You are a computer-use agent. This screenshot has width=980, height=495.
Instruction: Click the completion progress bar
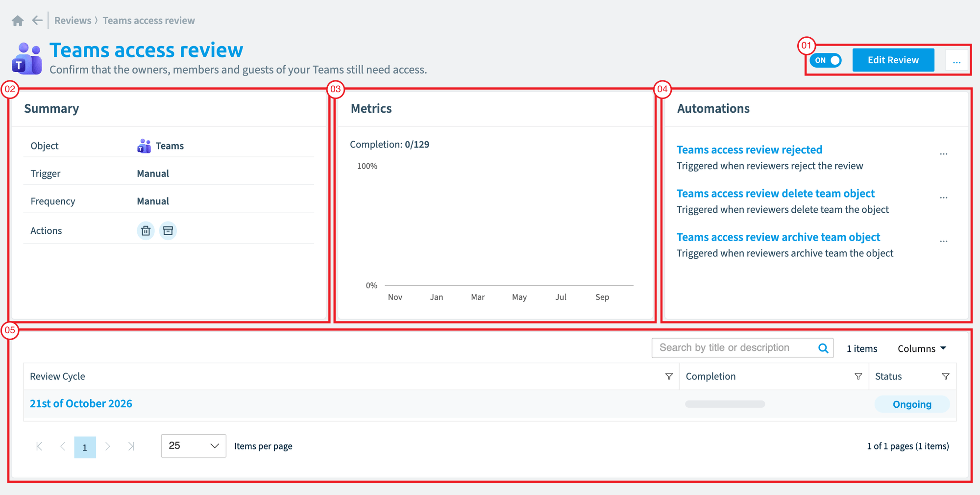[x=725, y=404]
